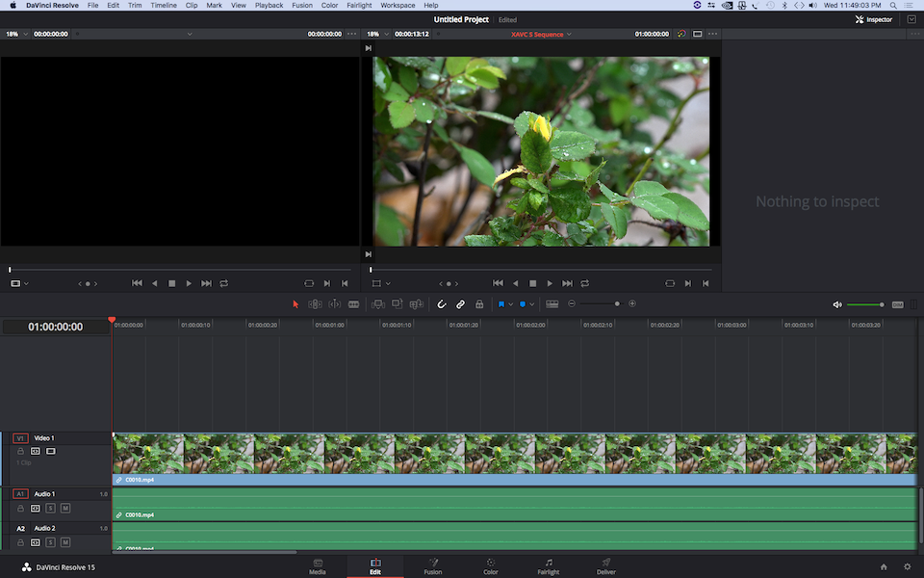This screenshot has width=924, height=578.
Task: Switch to the Deliver page tab
Action: (x=605, y=566)
